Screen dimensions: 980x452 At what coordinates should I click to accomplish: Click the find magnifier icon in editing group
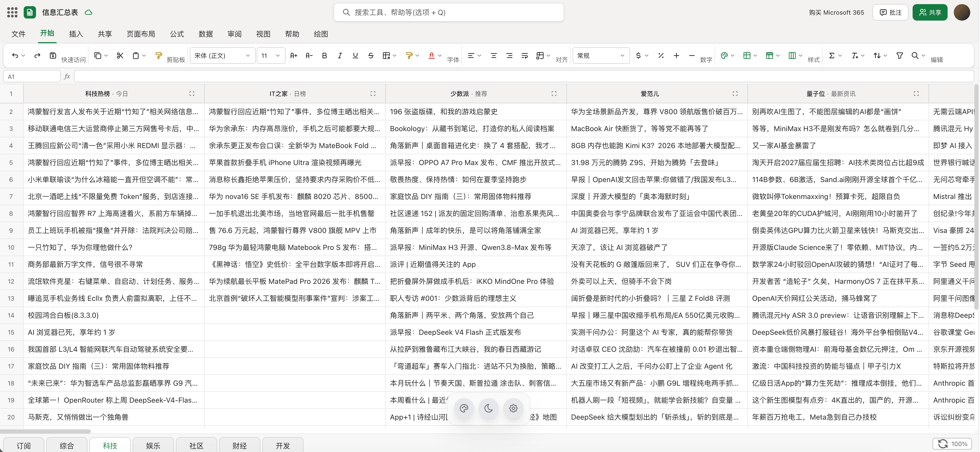915,56
